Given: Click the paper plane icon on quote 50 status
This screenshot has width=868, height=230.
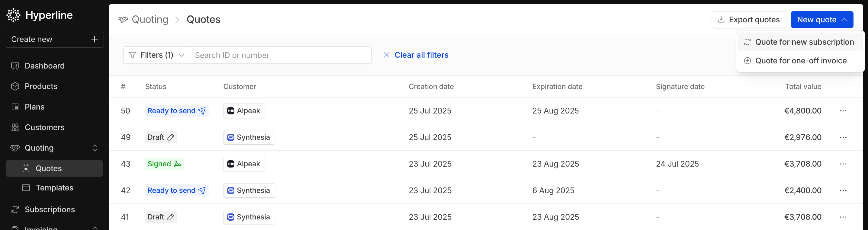Looking at the screenshot, I should [x=202, y=111].
